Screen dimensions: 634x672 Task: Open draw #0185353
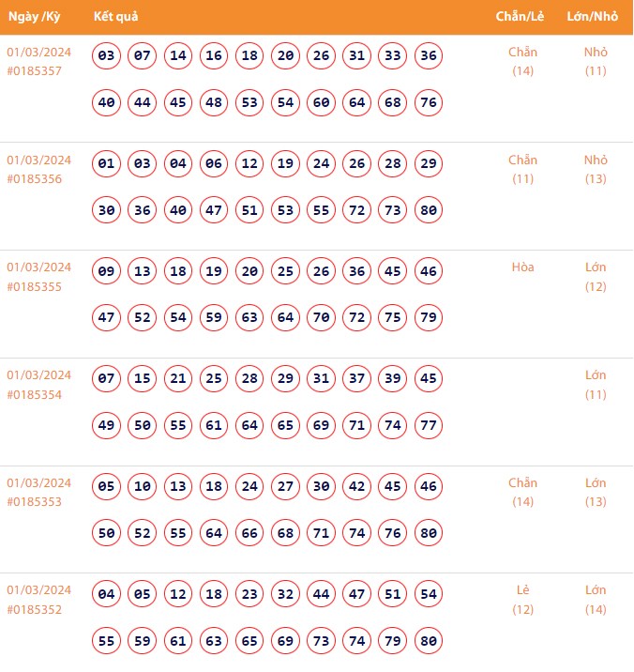35,502
